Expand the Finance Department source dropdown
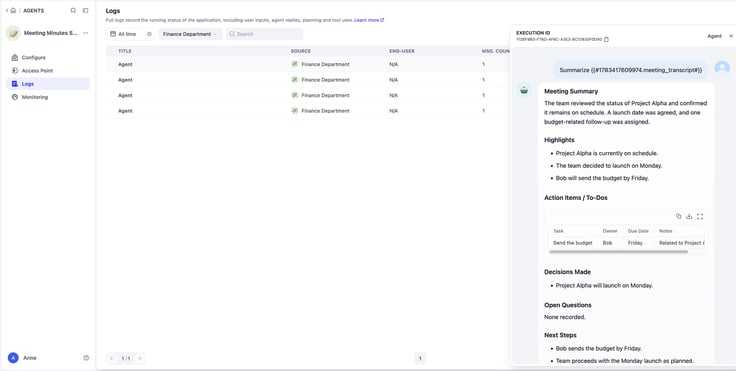 coord(190,34)
